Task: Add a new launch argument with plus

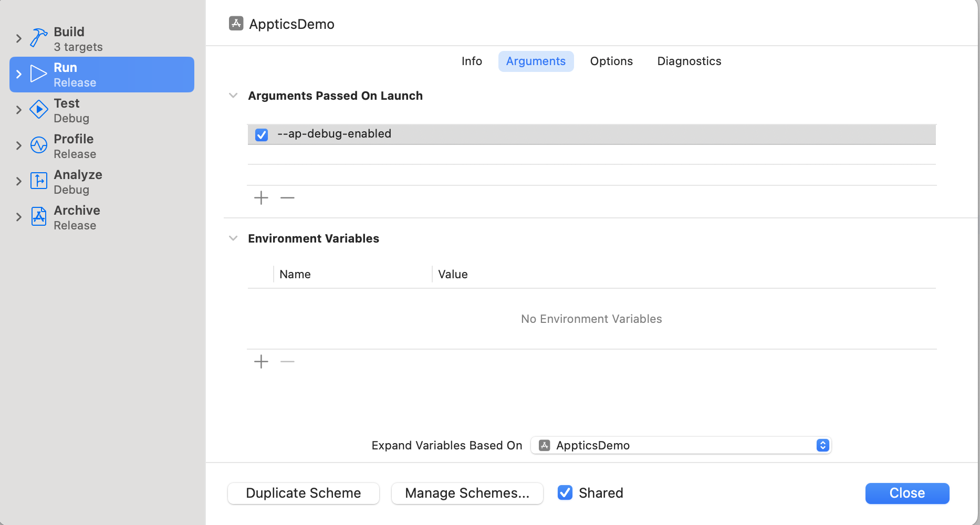Action: [261, 198]
